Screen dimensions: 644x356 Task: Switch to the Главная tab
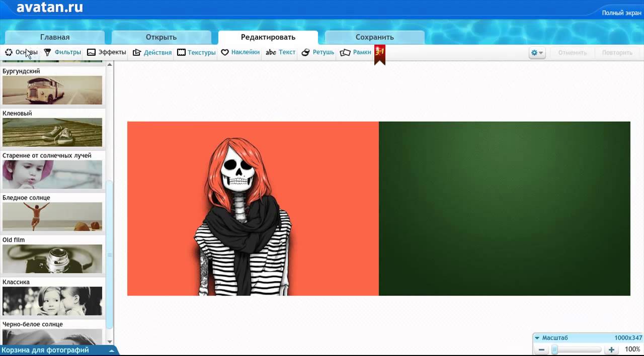(55, 37)
